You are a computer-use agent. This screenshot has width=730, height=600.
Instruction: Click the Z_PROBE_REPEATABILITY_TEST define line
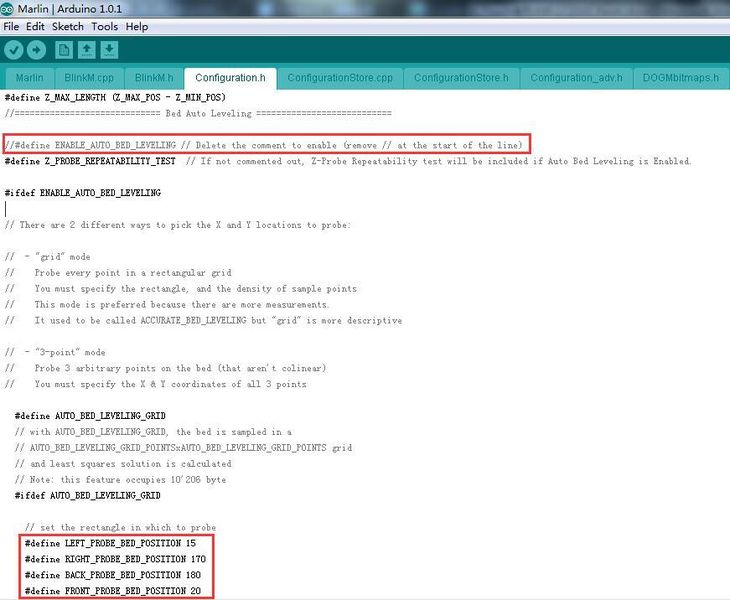point(347,161)
